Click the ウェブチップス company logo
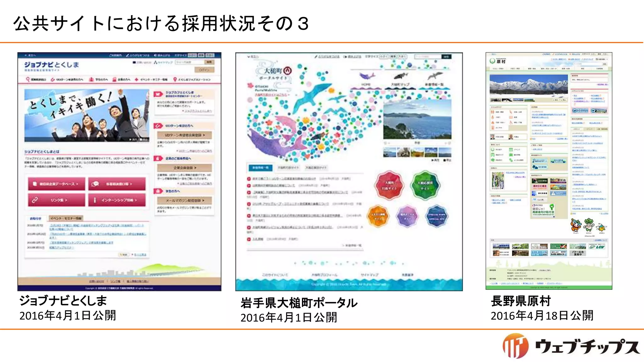The width and height of the screenshot is (644, 362). click(571, 346)
